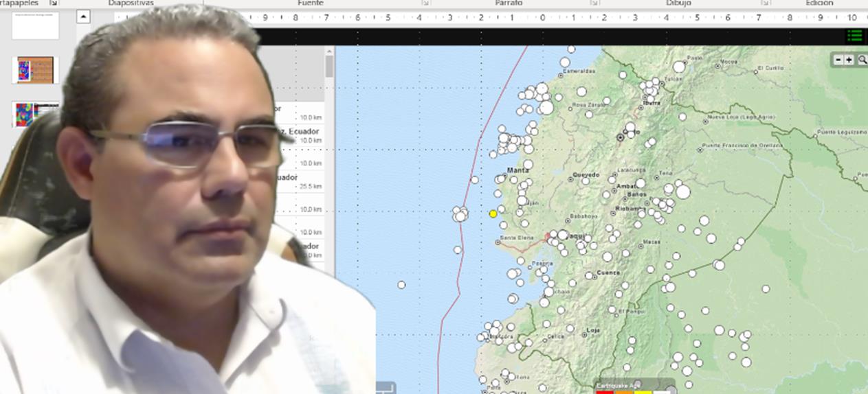
Task: Zoom in the earthquake map
Action: (849, 60)
